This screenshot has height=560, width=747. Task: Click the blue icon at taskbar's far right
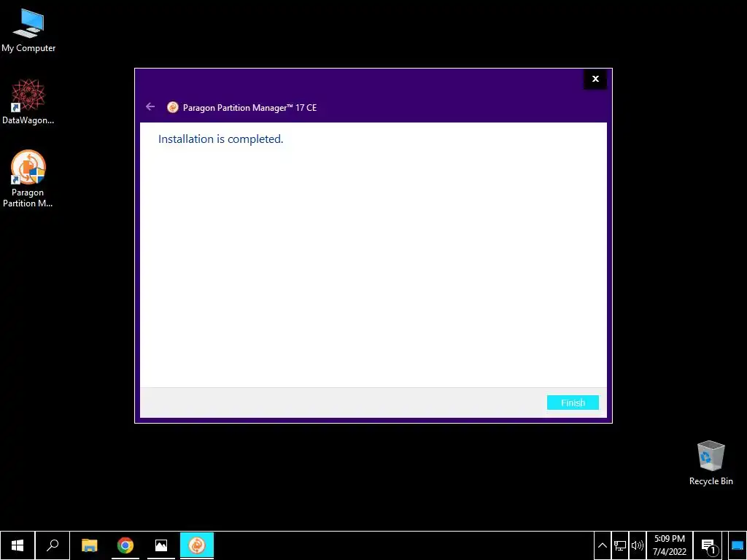pos(738,545)
